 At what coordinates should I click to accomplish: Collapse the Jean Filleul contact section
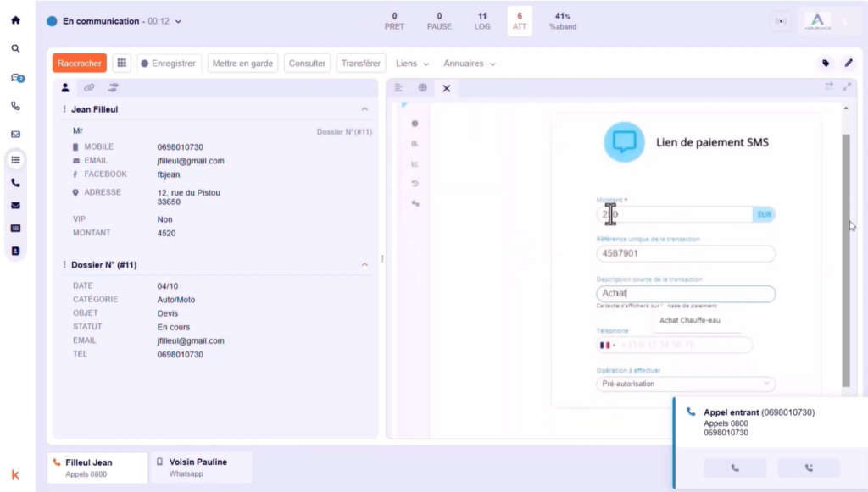click(364, 109)
